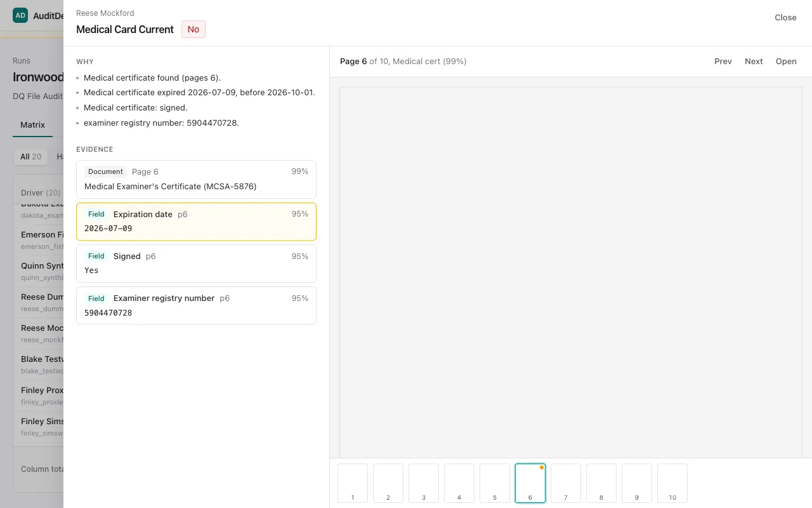Select Examiner registry number evidence card
812x508 pixels.
point(196,305)
